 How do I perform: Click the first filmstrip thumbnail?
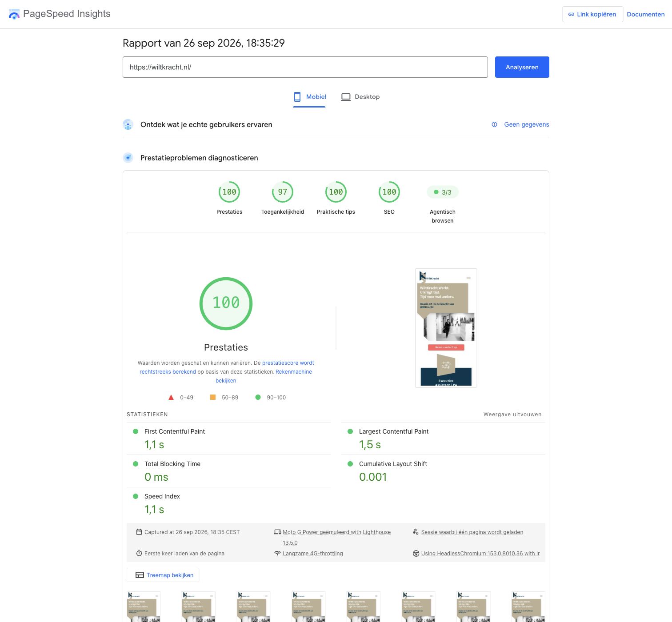[x=144, y=606]
